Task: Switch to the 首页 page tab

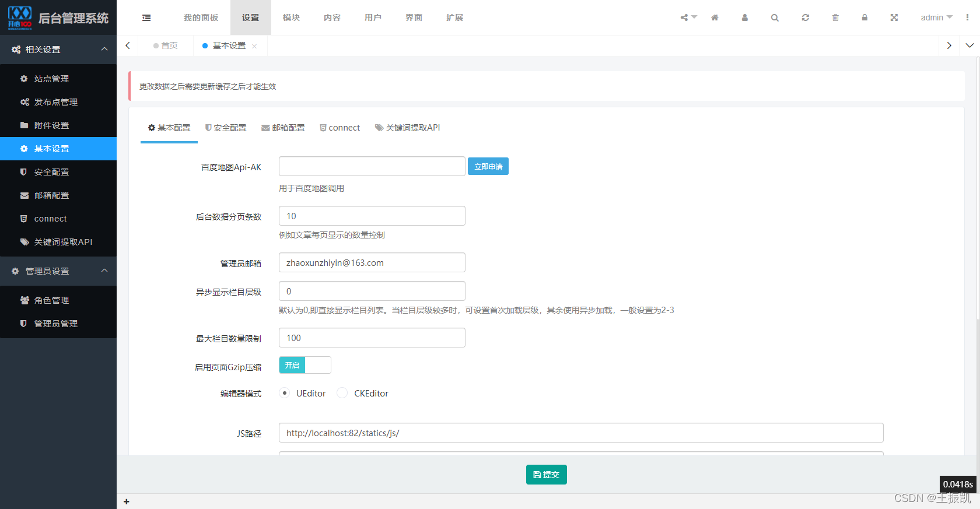Action: (166, 45)
